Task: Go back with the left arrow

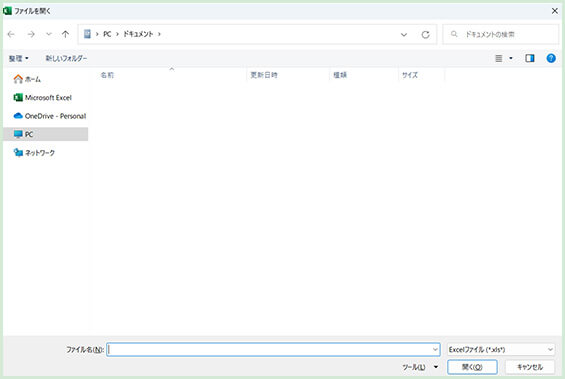Action: pyautogui.click(x=11, y=34)
